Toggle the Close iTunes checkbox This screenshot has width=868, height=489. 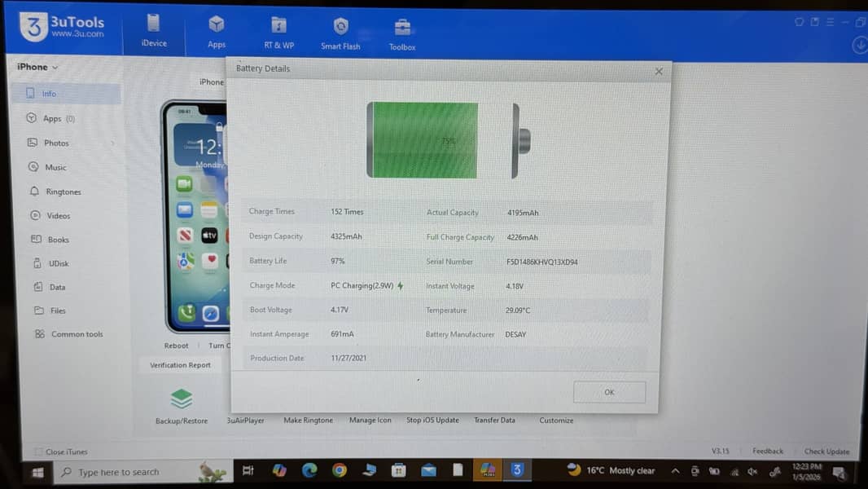[38, 452]
